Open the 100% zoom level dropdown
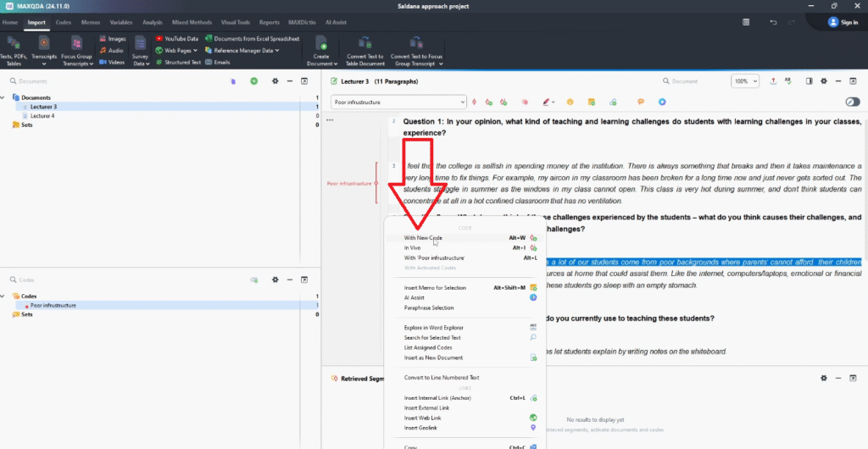 744,81
